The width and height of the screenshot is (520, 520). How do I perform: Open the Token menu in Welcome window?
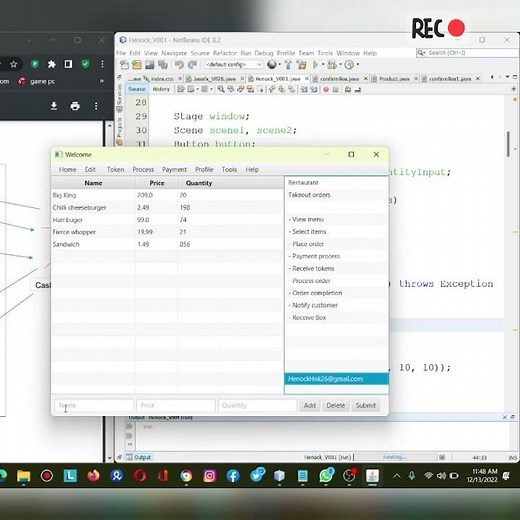tap(115, 169)
